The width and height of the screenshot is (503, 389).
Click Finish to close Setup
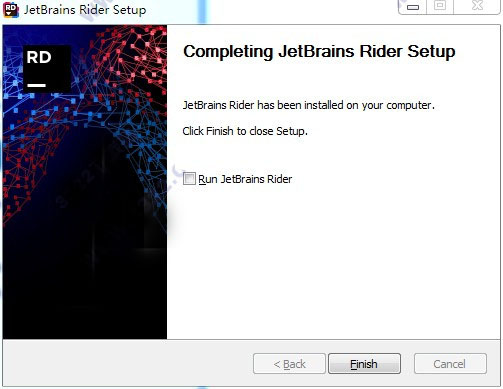(x=364, y=364)
